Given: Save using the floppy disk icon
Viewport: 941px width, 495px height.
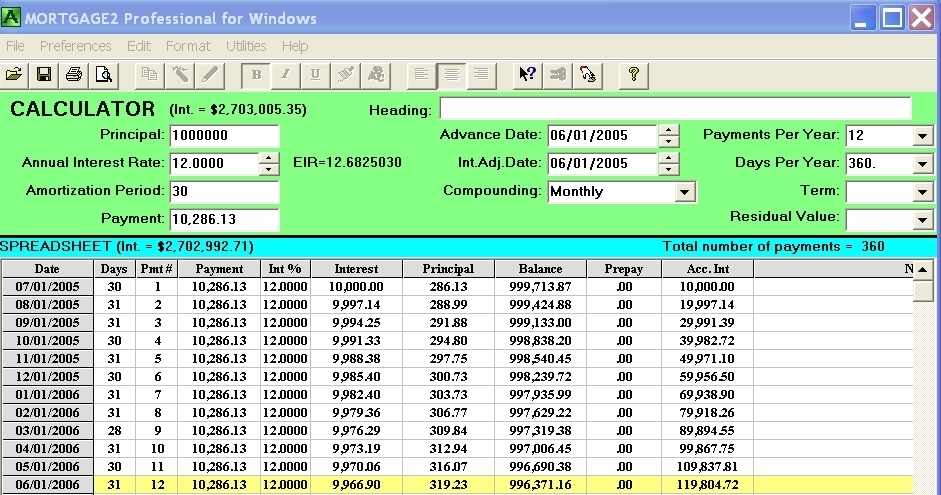Looking at the screenshot, I should click(44, 74).
